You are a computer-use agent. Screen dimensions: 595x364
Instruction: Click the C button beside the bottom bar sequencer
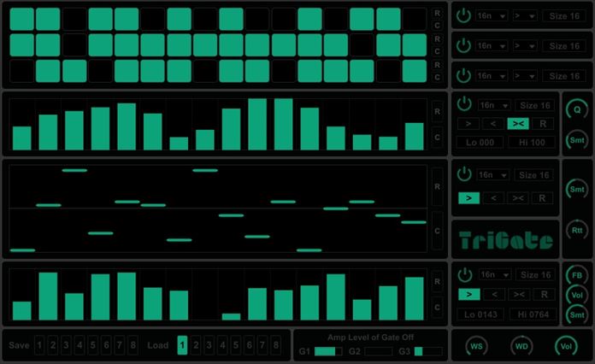point(437,307)
